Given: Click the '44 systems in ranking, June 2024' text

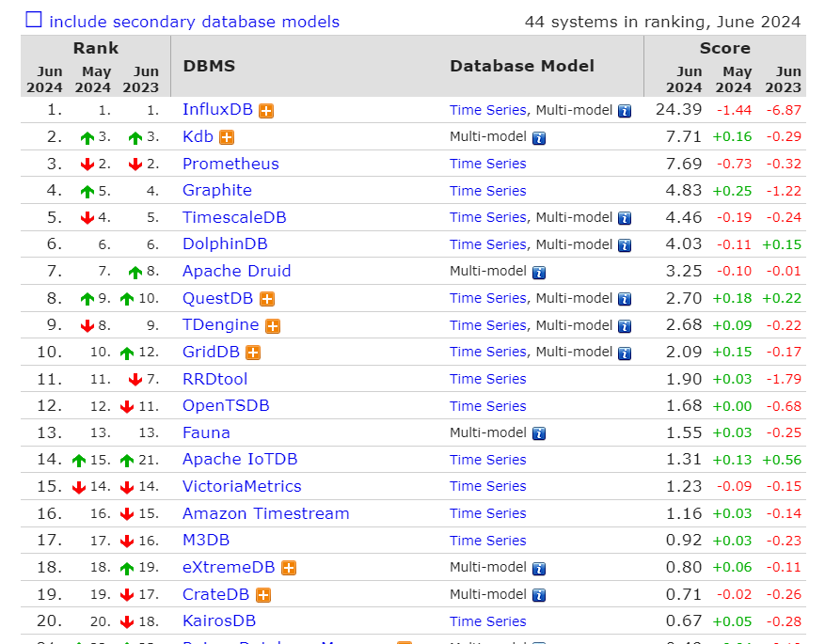Looking at the screenshot, I should pyautogui.click(x=662, y=22).
